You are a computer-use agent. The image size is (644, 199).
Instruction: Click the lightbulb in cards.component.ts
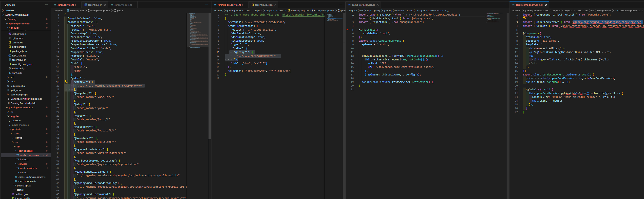point(524,18)
